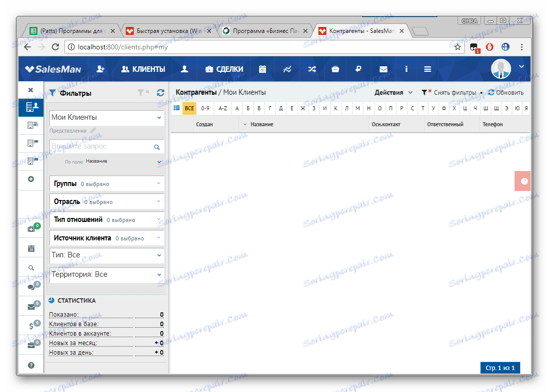Bookmark page with the star icon
Viewport: 549px width, 392px height.
[457, 47]
